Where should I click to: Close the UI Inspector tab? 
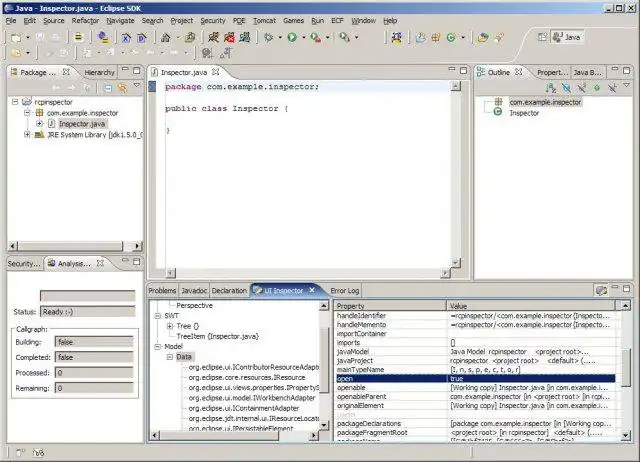tap(312, 290)
